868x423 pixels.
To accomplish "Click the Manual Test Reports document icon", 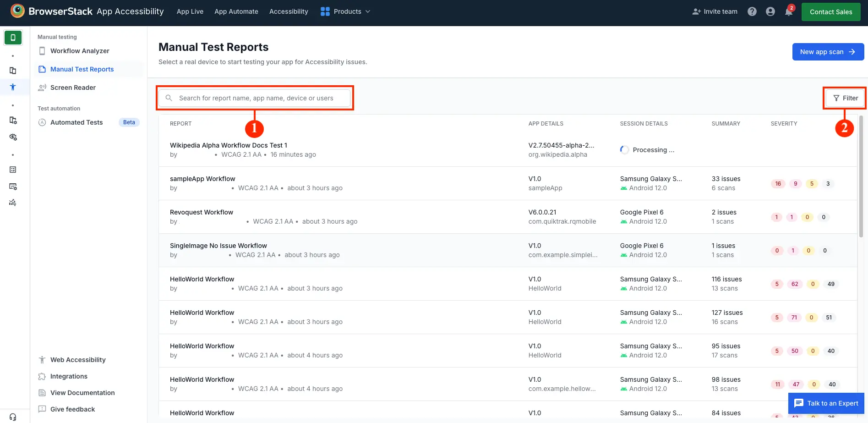I will [x=42, y=69].
